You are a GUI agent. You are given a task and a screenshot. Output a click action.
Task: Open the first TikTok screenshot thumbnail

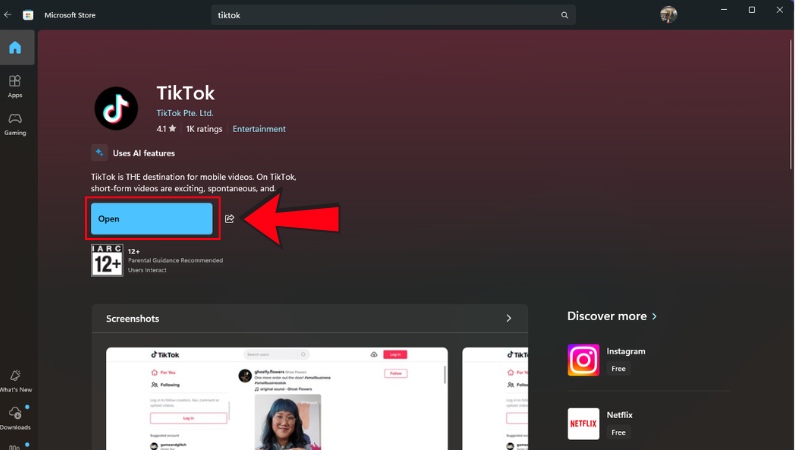pyautogui.click(x=277, y=398)
